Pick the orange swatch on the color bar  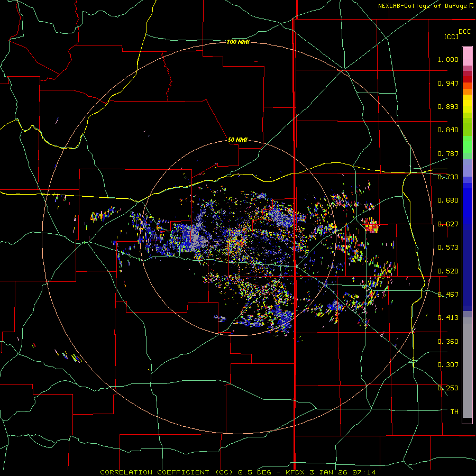(467, 91)
